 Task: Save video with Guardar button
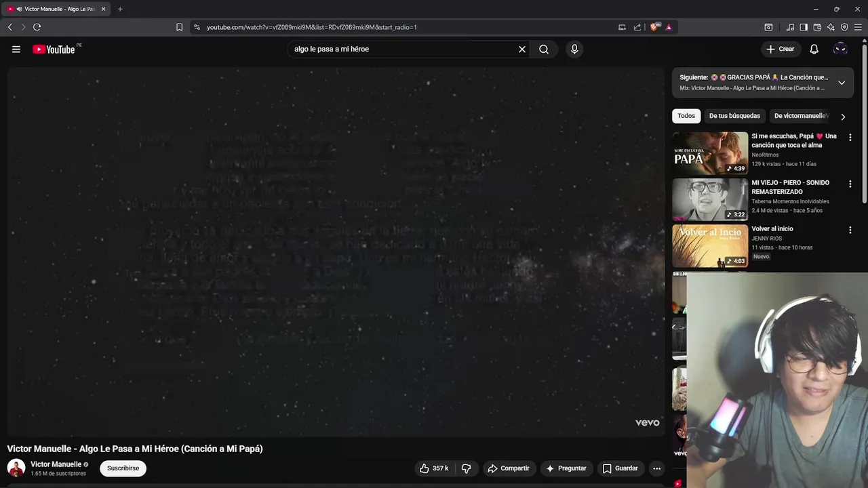pyautogui.click(x=620, y=468)
